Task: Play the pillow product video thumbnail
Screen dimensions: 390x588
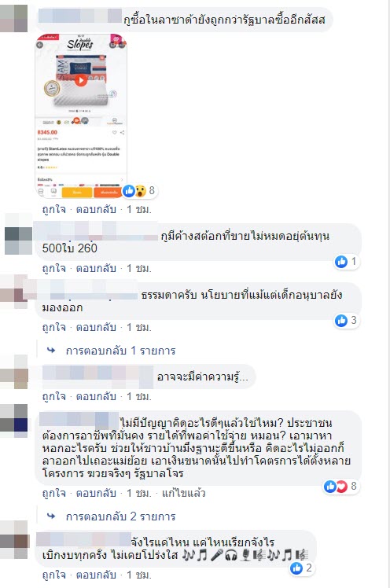Action: pyautogui.click(x=81, y=80)
